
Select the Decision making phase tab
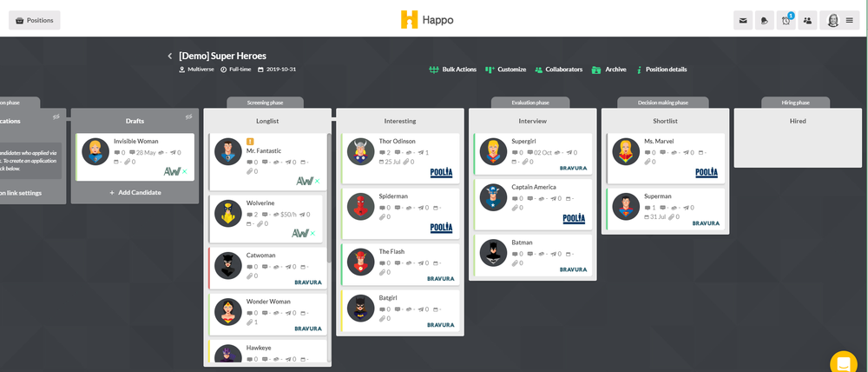pyautogui.click(x=663, y=103)
